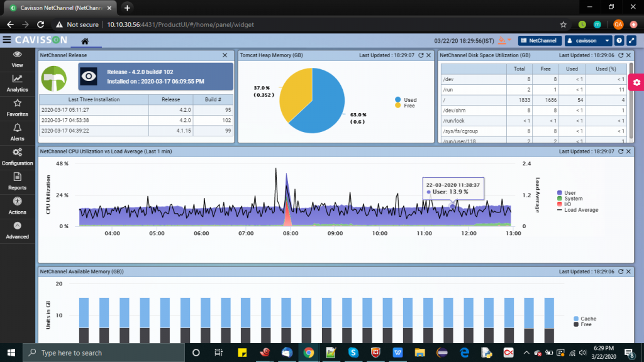Click the Build # column header

(213, 99)
